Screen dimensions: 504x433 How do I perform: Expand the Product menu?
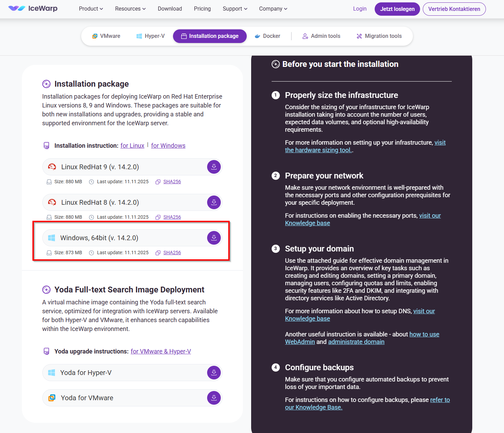click(x=91, y=9)
